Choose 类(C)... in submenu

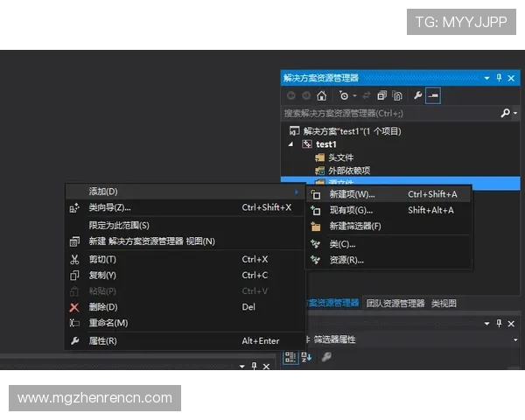[388, 244]
